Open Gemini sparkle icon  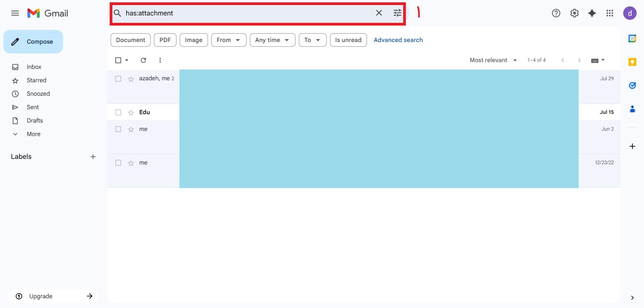(x=592, y=13)
